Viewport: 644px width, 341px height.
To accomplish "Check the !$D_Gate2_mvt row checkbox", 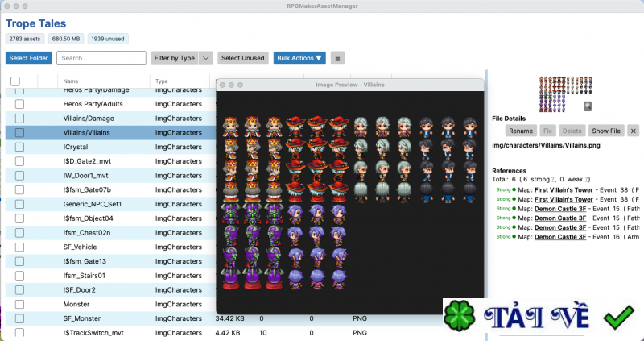I will (x=19, y=161).
